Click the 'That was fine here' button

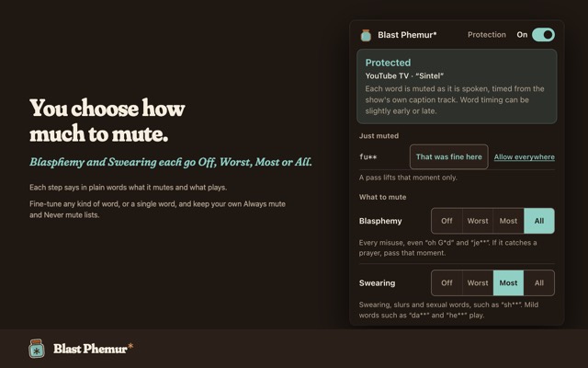pyautogui.click(x=449, y=156)
